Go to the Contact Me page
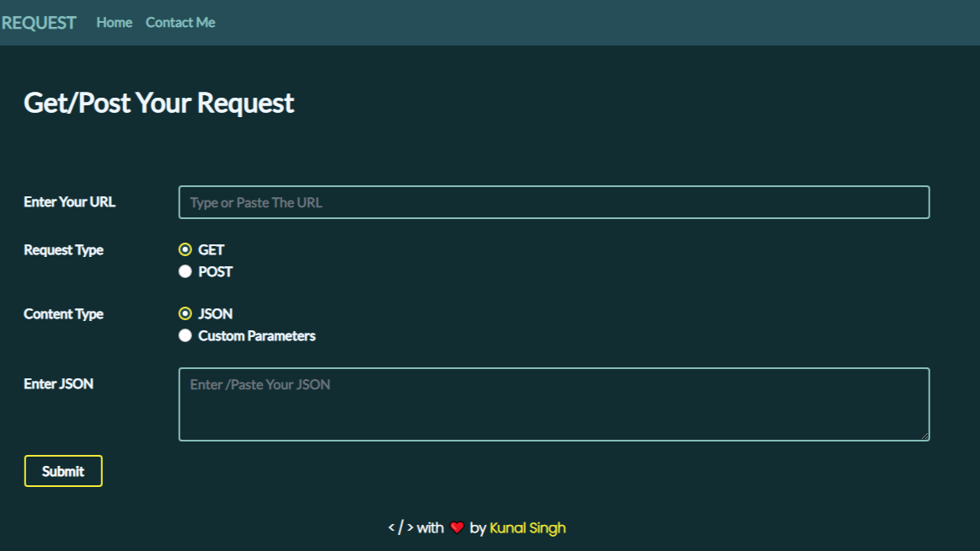This screenshot has width=980, height=551. tap(180, 23)
